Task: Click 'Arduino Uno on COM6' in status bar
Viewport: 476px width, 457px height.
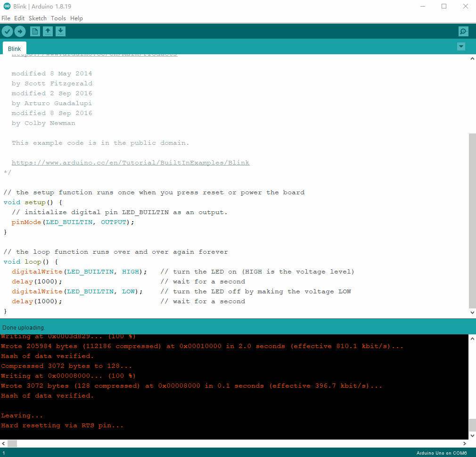Action: pyautogui.click(x=442, y=453)
